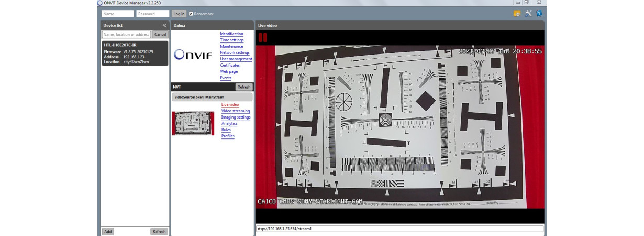Minimize the ONVIF Device Manager window
The image size is (644, 236).
[x=518, y=3]
